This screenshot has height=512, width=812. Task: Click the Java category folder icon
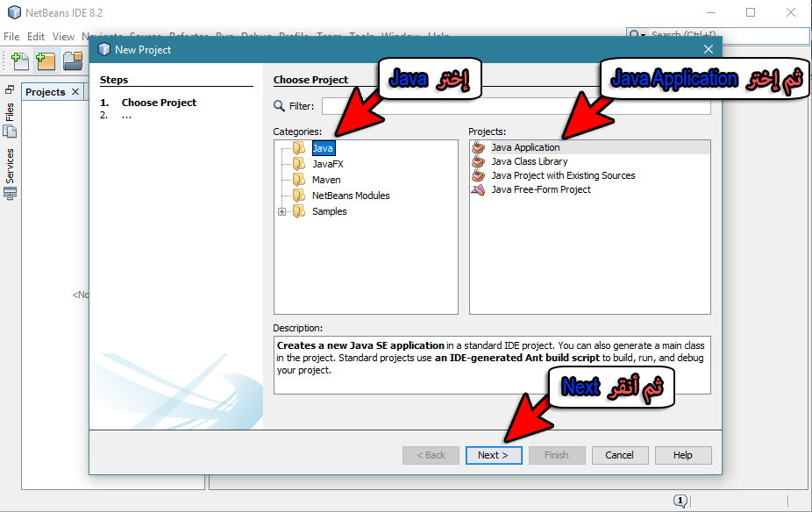pos(299,148)
